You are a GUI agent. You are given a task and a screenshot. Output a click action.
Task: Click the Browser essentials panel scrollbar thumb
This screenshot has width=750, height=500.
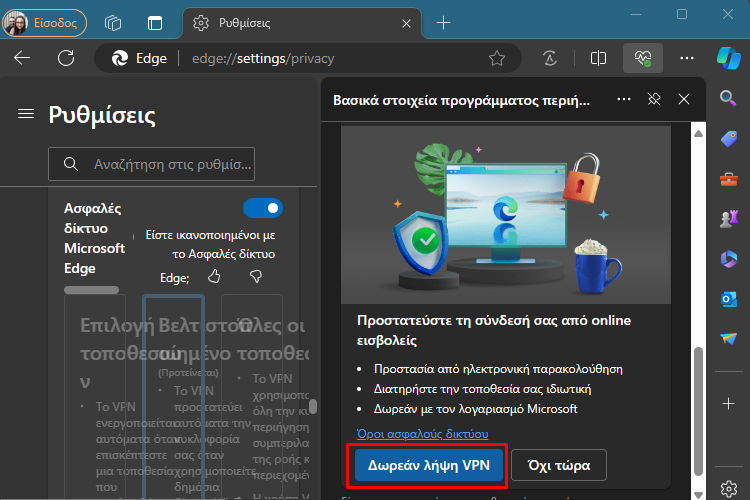[x=698, y=411]
